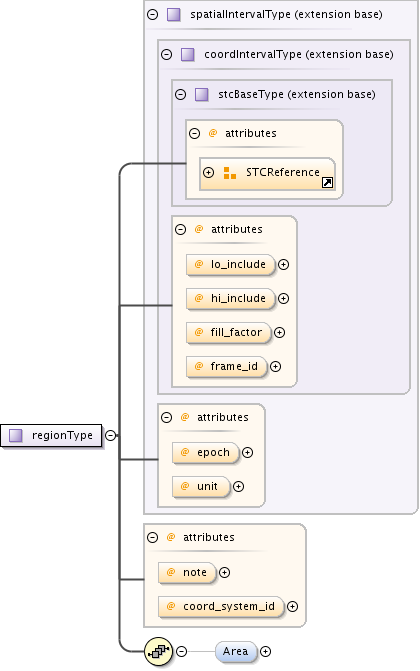Screen dimensions: 420x671
Task: Collapse the spatialIntervalType extension base
Action: (x=152, y=15)
